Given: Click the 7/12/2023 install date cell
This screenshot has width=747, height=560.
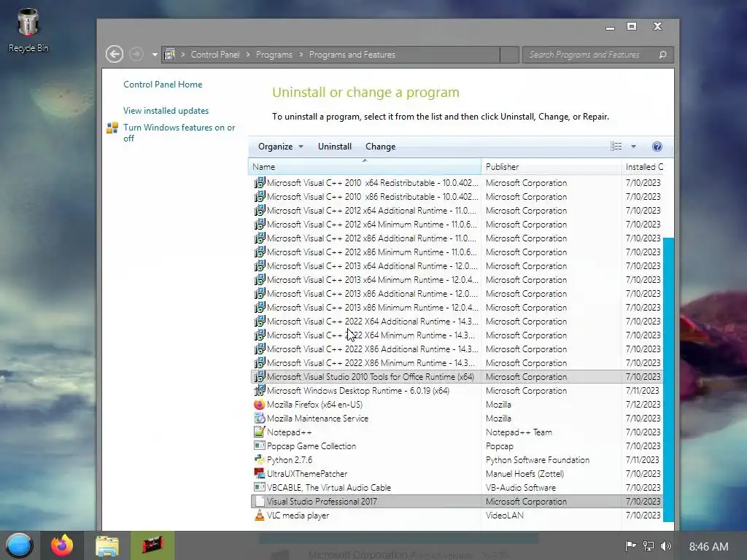Looking at the screenshot, I should pos(643,404).
